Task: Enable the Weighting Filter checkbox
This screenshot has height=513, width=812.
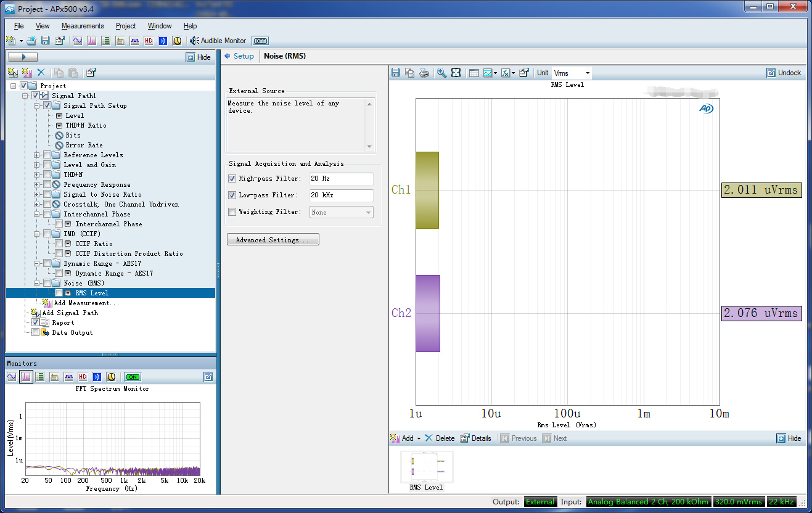Action: tap(232, 212)
